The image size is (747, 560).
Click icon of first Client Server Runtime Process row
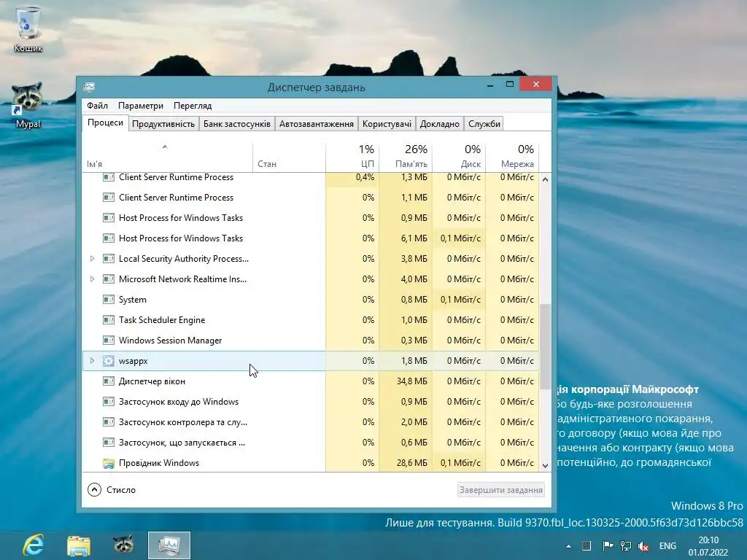point(109,177)
